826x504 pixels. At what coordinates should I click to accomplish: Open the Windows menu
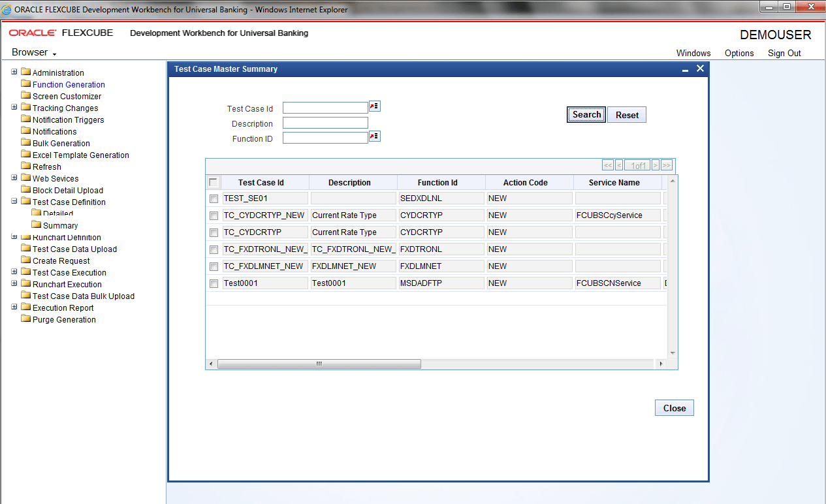693,54
